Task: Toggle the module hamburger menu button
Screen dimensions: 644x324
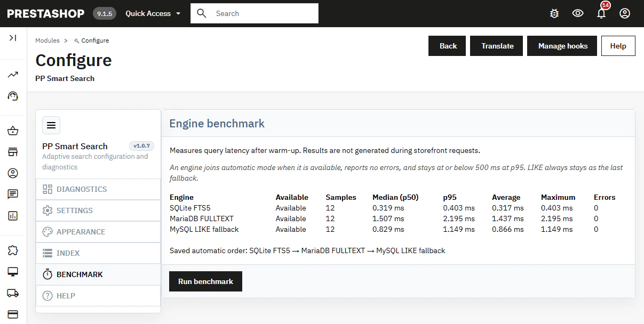Action: 51,125
